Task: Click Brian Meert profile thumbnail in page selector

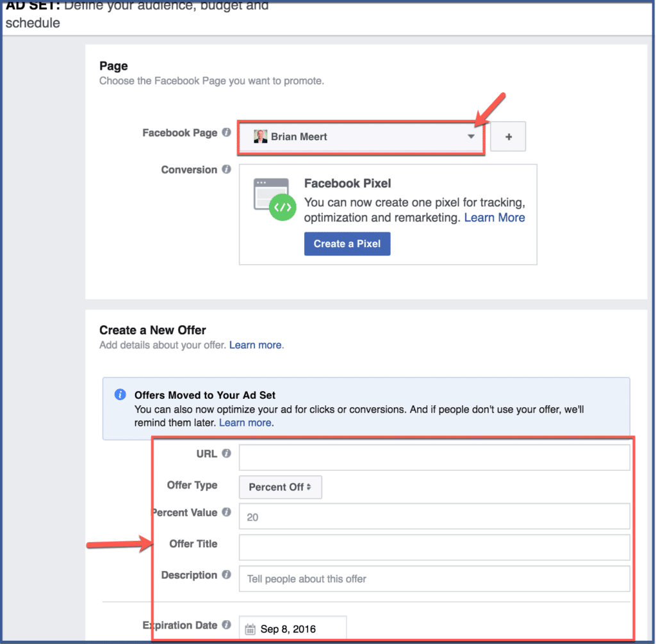Action: (x=260, y=136)
